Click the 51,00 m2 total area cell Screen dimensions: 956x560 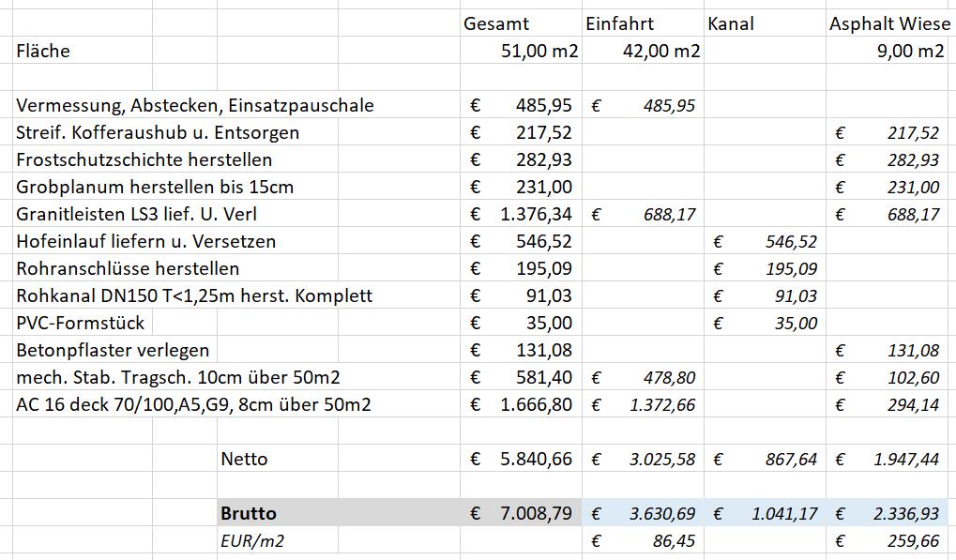click(x=521, y=51)
